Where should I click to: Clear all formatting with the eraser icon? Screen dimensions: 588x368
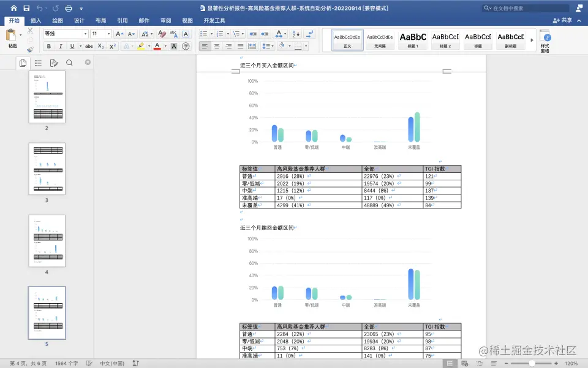(162, 33)
